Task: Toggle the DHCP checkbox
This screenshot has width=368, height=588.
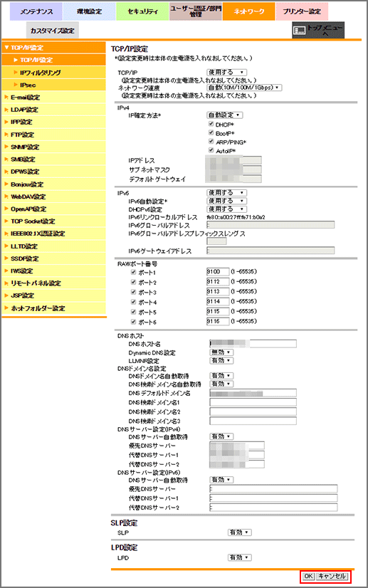Action: coord(211,124)
